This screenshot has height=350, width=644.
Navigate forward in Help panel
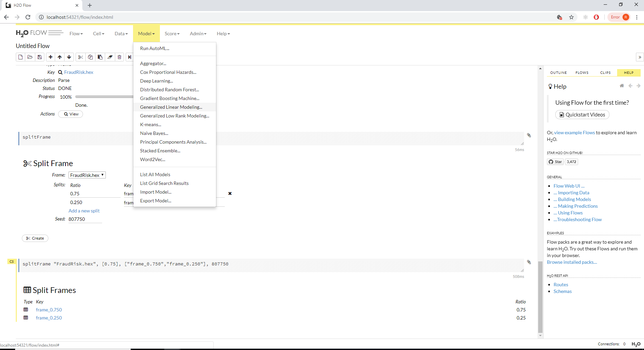pyautogui.click(x=638, y=86)
